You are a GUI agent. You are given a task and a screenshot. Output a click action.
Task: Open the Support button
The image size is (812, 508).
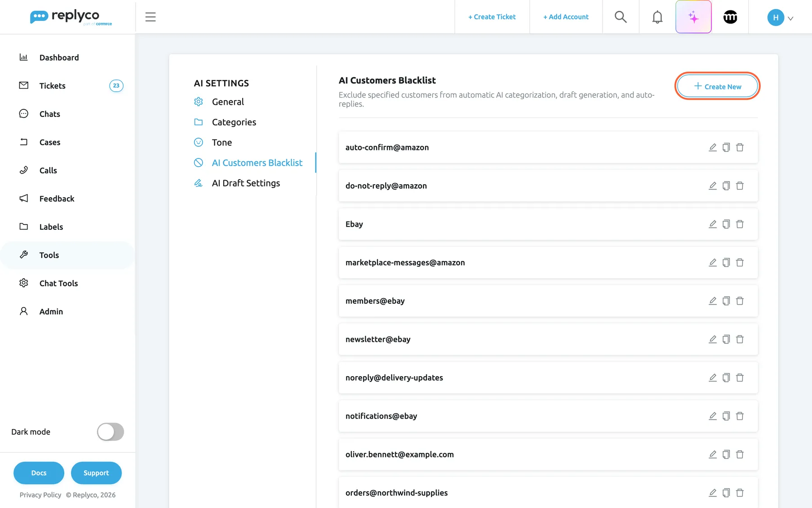click(96, 473)
